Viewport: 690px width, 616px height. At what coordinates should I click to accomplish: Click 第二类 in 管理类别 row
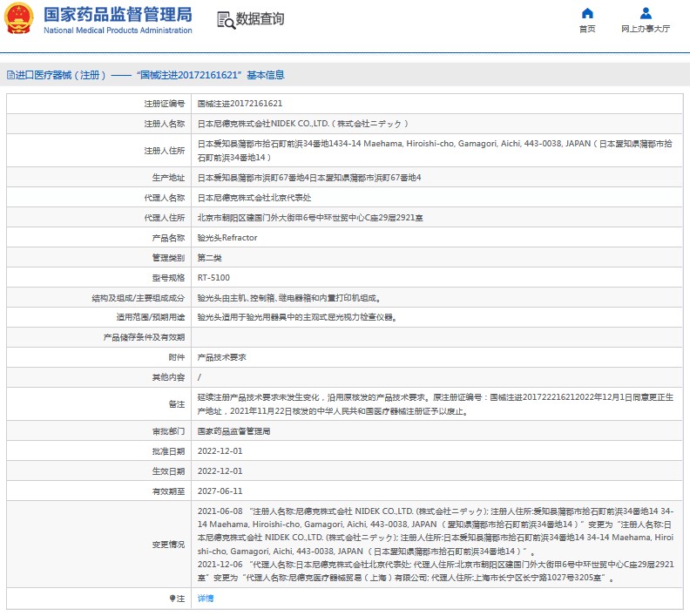209,257
